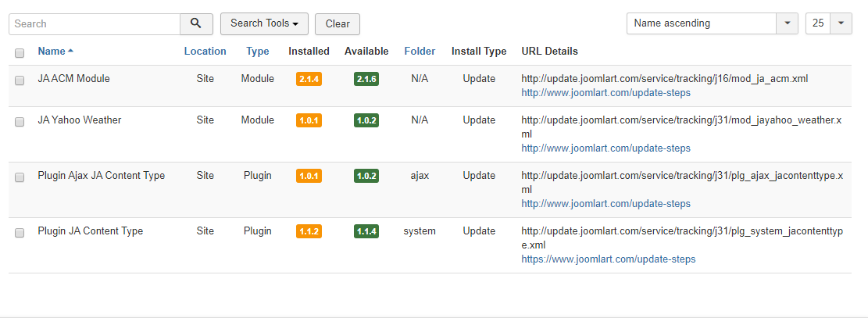Click available 1.0.2 badge for Plugin Ajax row
868x318 pixels.
click(x=366, y=176)
